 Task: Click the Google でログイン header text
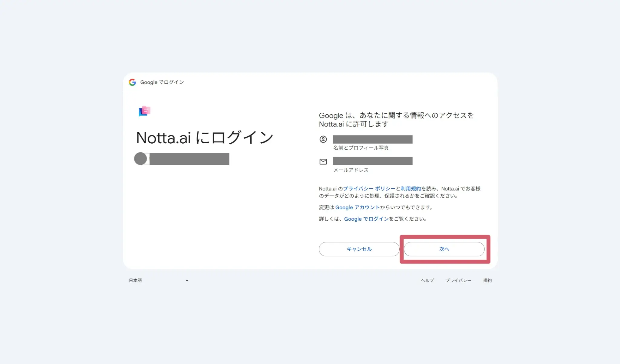pos(162,82)
